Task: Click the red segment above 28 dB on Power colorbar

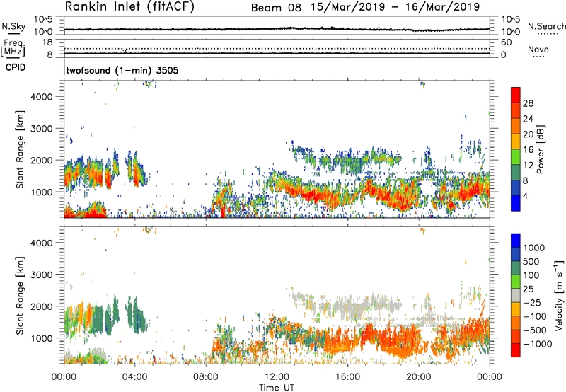Action: point(516,95)
